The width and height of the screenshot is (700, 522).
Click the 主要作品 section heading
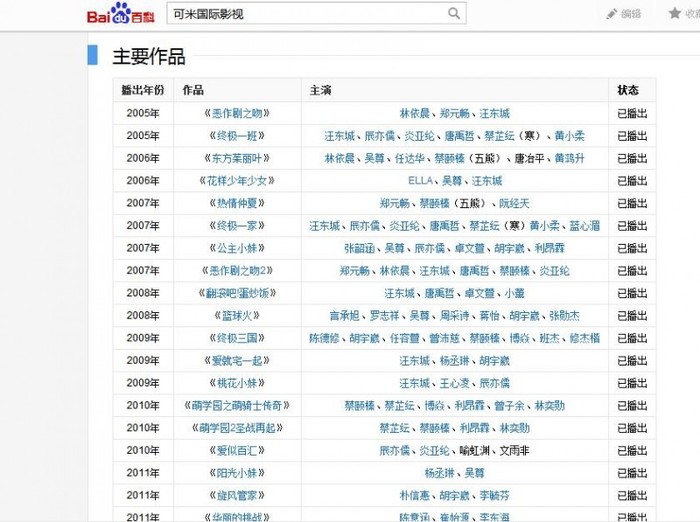click(149, 56)
